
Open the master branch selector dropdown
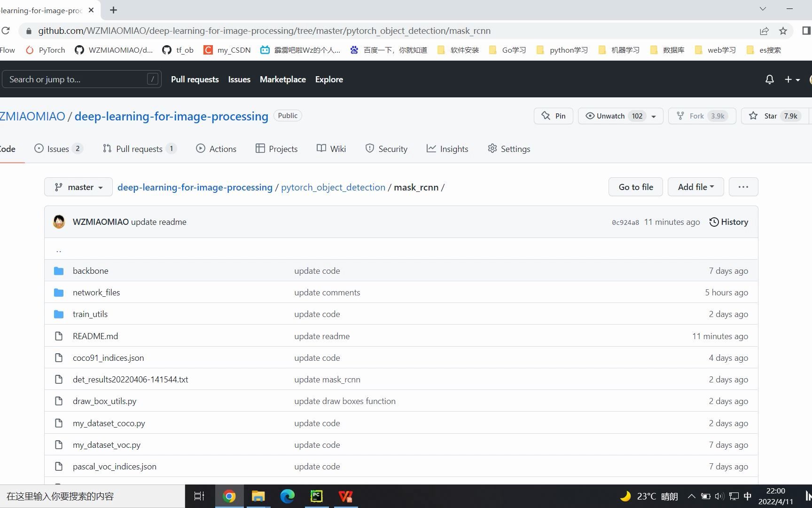coord(78,187)
